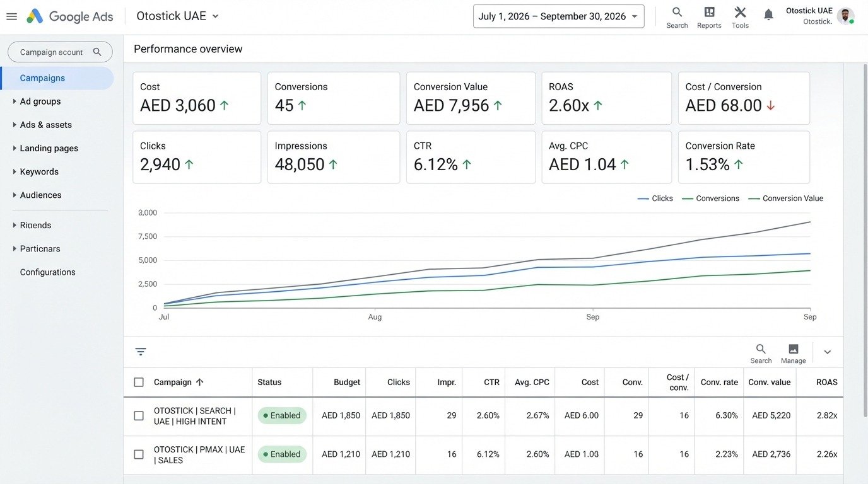Open the Otostick UAE account dropdown
Viewport: 868px width, 484px height.
pyautogui.click(x=178, y=16)
